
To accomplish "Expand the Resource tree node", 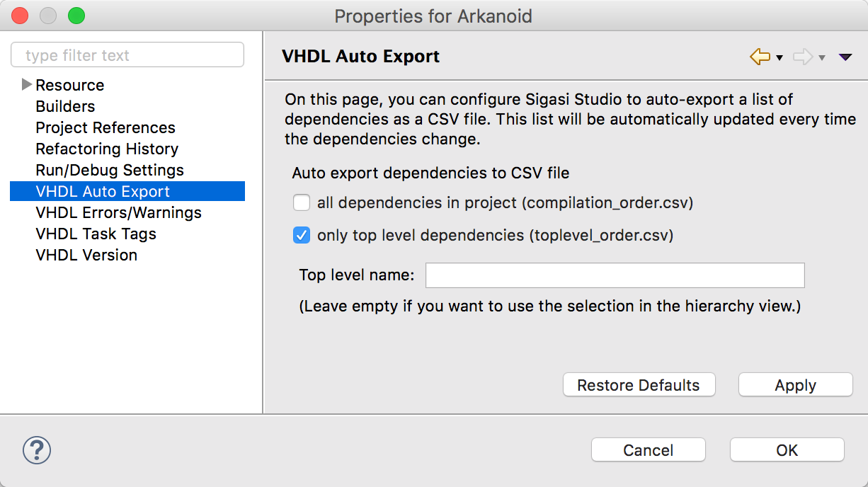I will click(x=27, y=85).
